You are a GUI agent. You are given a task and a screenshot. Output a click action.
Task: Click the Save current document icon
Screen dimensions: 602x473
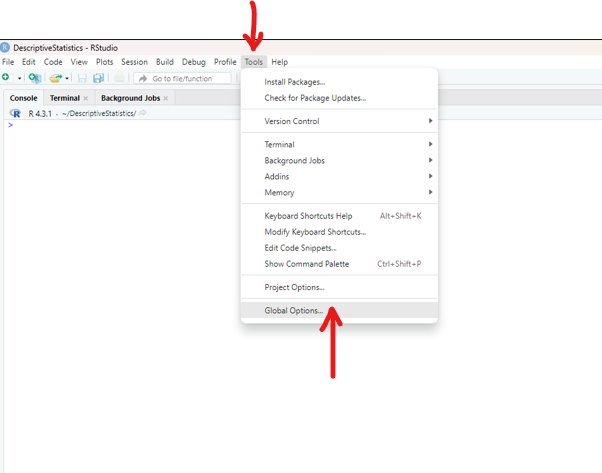coord(83,78)
